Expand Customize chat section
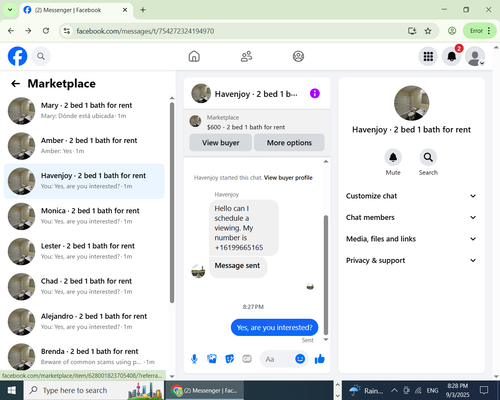Viewport: 500px width, 400px height. [411, 196]
